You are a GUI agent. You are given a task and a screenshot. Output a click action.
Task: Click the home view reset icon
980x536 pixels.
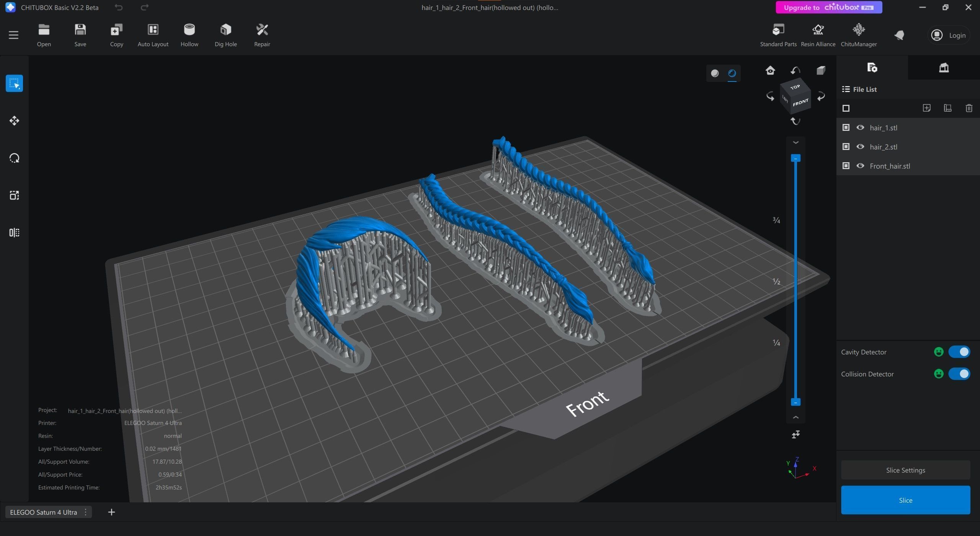point(770,70)
